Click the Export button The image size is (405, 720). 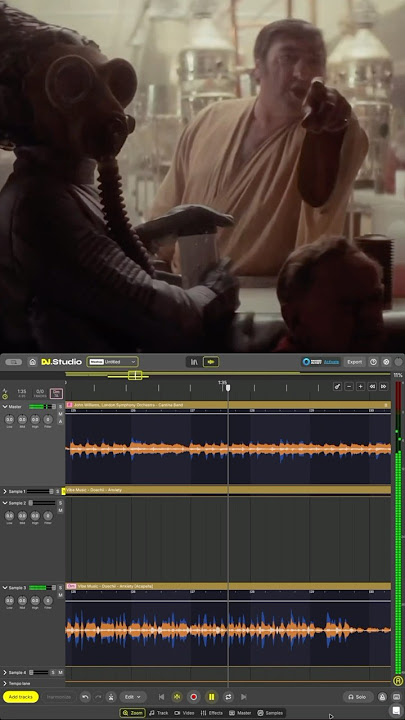[x=354, y=362]
